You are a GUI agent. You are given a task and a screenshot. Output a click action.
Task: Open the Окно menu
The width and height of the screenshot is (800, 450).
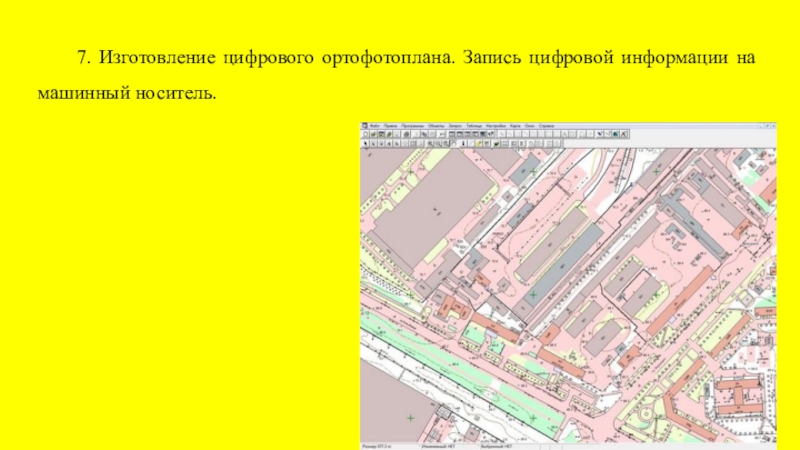pyautogui.click(x=530, y=126)
